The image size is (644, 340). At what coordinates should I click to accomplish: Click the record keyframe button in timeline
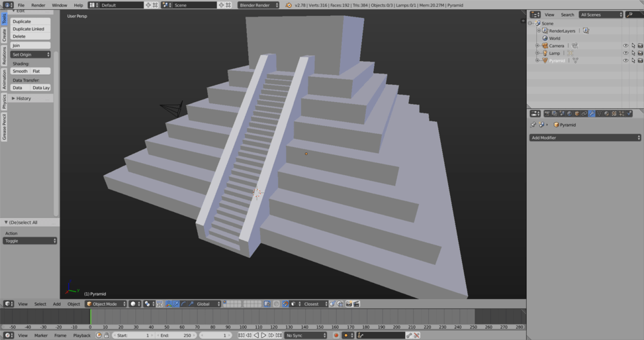pyautogui.click(x=336, y=335)
